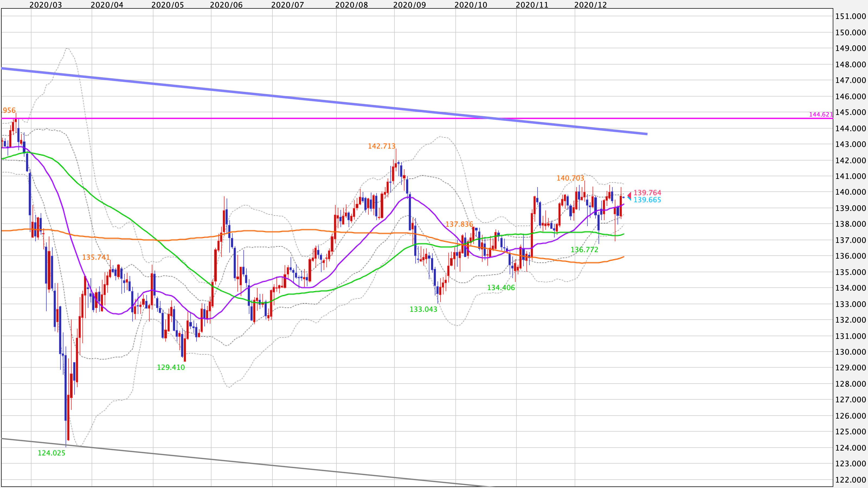The image size is (868, 488).
Task: Click the 2020/09 date label
Action: click(409, 5)
